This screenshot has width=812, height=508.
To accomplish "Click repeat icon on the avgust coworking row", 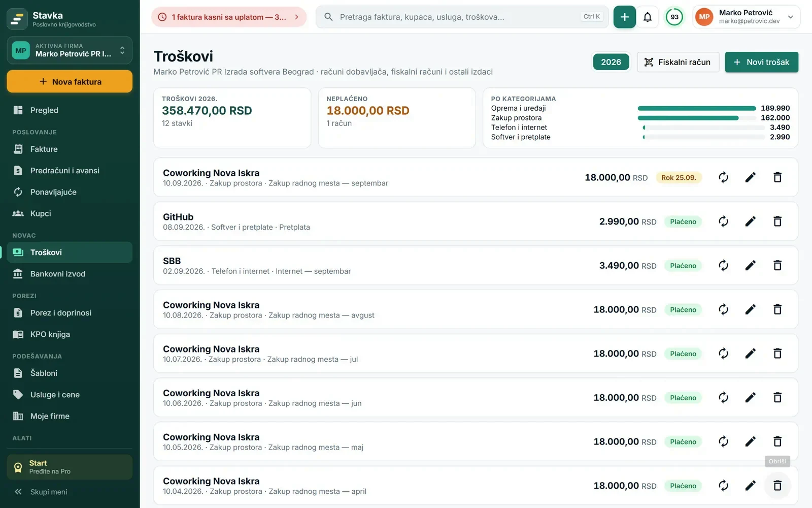I will tap(723, 309).
